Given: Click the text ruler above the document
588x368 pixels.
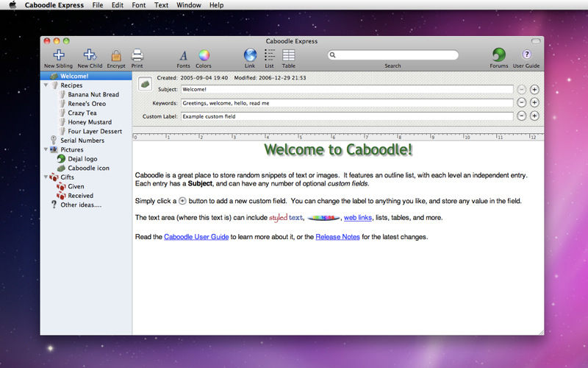Looking at the screenshot, I should (x=338, y=137).
